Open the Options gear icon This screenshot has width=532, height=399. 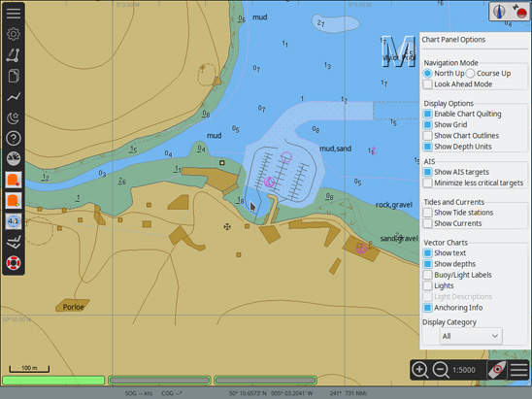coord(14,34)
